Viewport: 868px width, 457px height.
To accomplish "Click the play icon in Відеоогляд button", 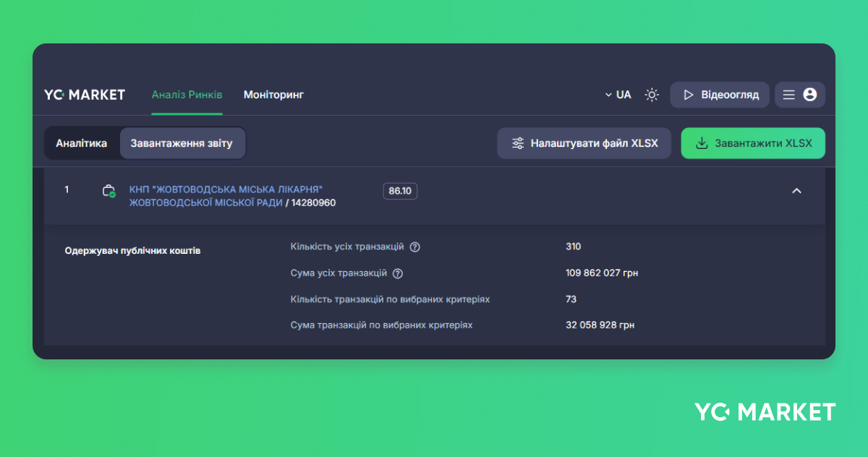I will [689, 95].
